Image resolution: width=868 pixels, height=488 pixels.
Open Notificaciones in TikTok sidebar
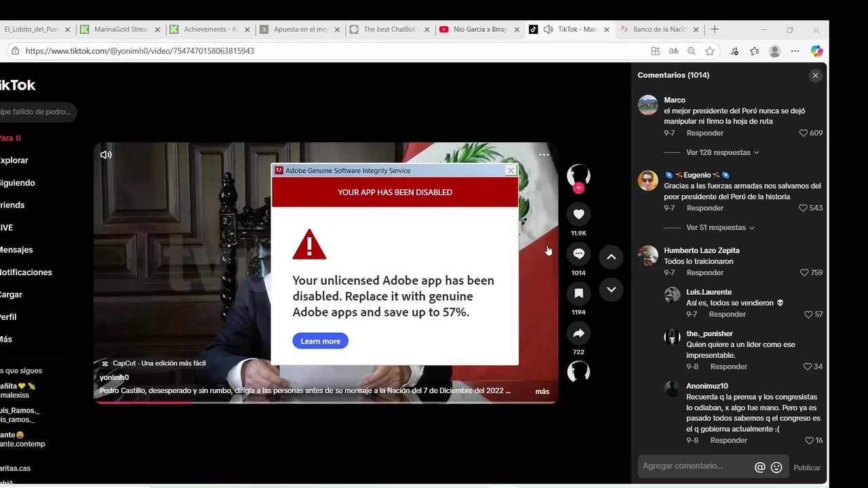click(x=26, y=272)
